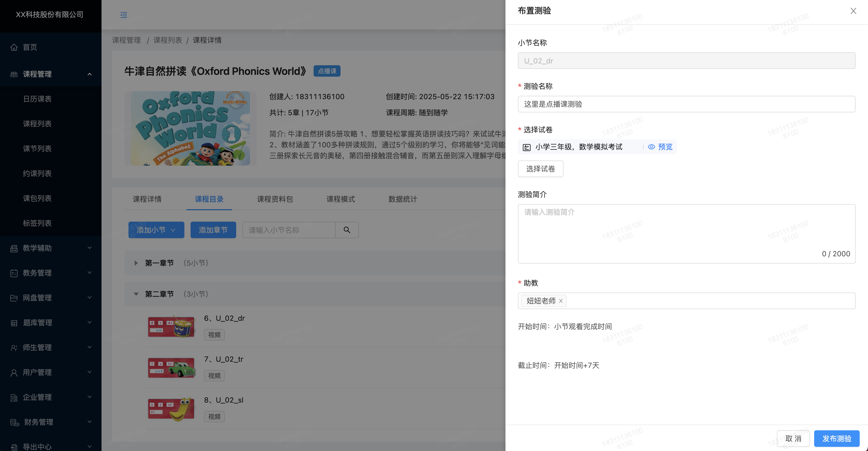
Task: Open the 添加小节 dropdown button
Action: pos(156,230)
